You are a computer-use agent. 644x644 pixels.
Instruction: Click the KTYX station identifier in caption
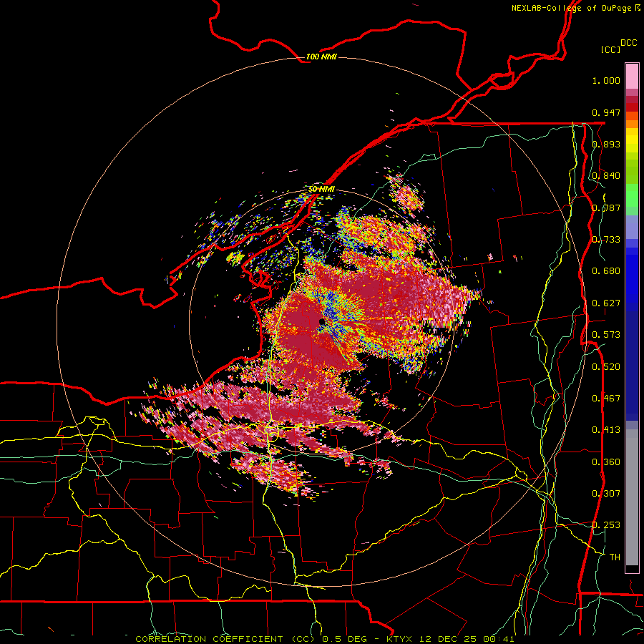click(x=400, y=639)
